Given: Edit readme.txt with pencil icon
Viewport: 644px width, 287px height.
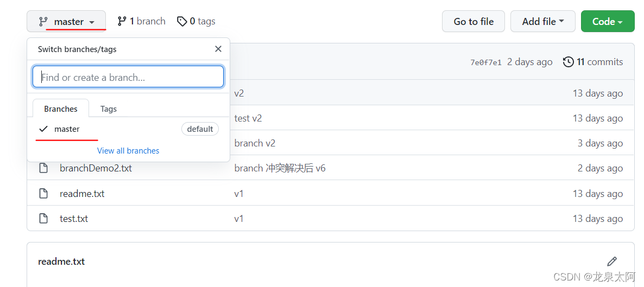Looking at the screenshot, I should coord(612,262).
